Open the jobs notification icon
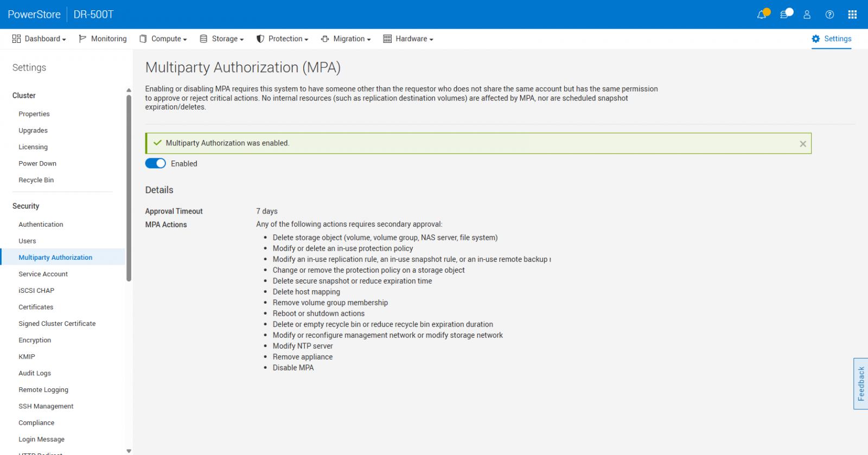This screenshot has width=868, height=455. pyautogui.click(x=784, y=15)
